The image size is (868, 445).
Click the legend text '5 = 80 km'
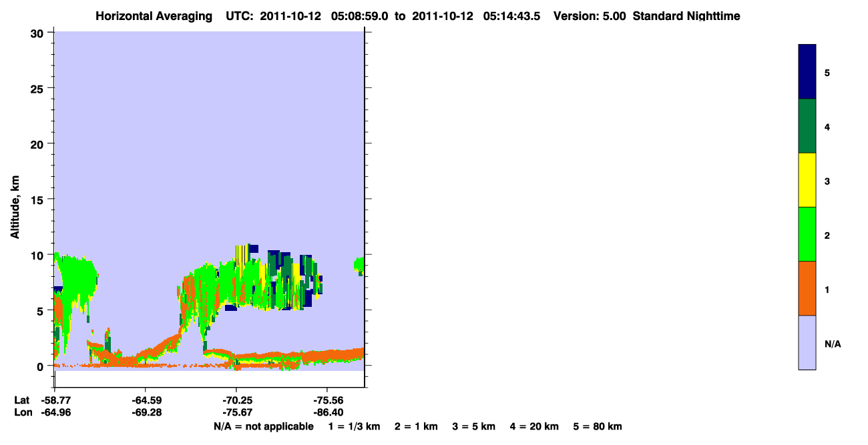(598, 426)
